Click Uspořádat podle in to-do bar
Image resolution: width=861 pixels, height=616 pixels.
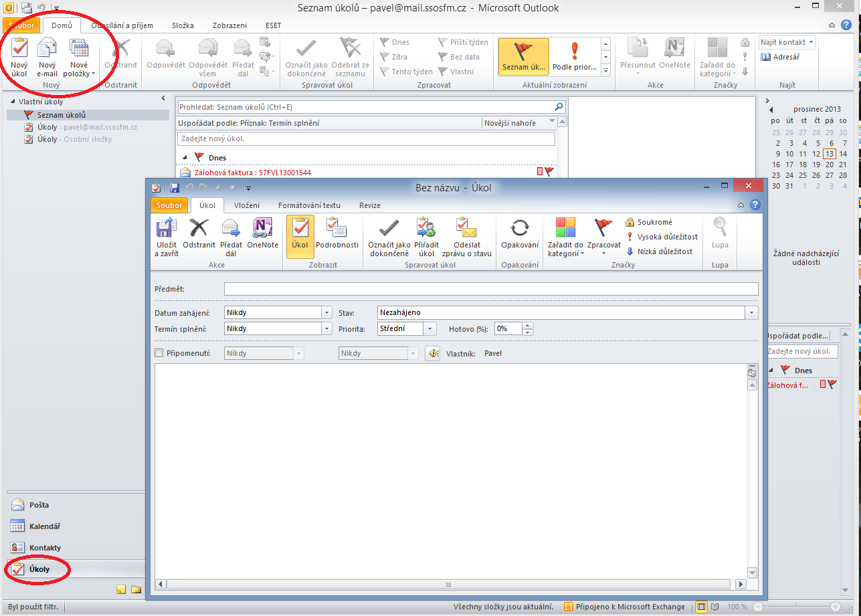pos(797,336)
